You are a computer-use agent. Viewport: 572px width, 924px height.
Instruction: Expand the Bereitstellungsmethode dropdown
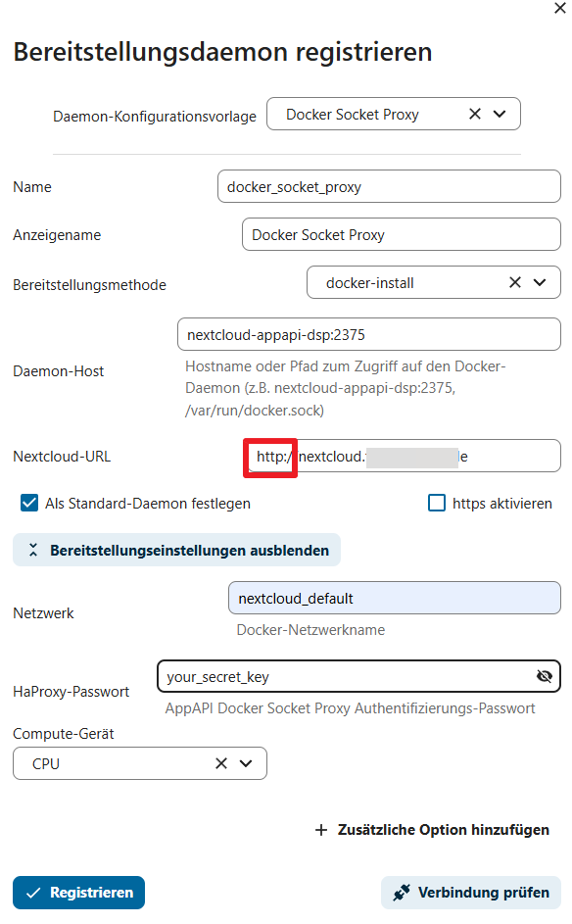(x=540, y=282)
